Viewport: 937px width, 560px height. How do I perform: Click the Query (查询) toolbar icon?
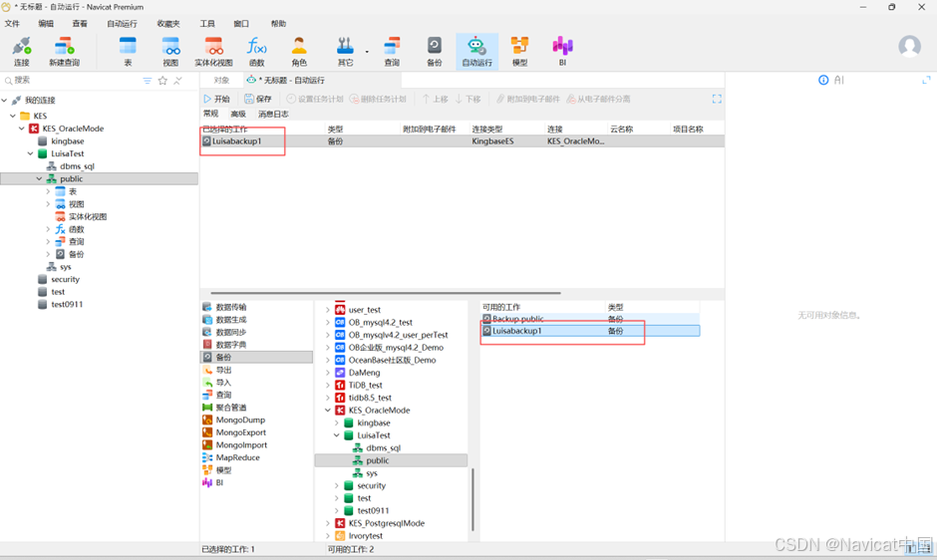(392, 51)
